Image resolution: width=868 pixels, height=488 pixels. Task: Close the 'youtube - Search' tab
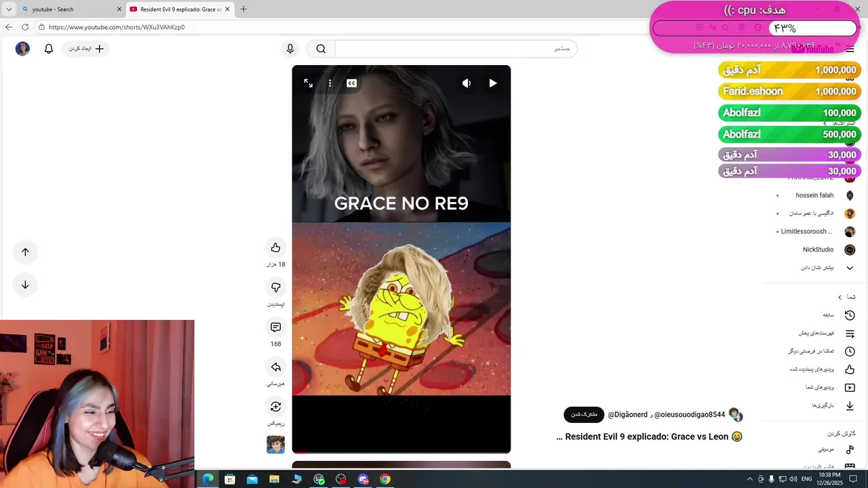click(119, 9)
